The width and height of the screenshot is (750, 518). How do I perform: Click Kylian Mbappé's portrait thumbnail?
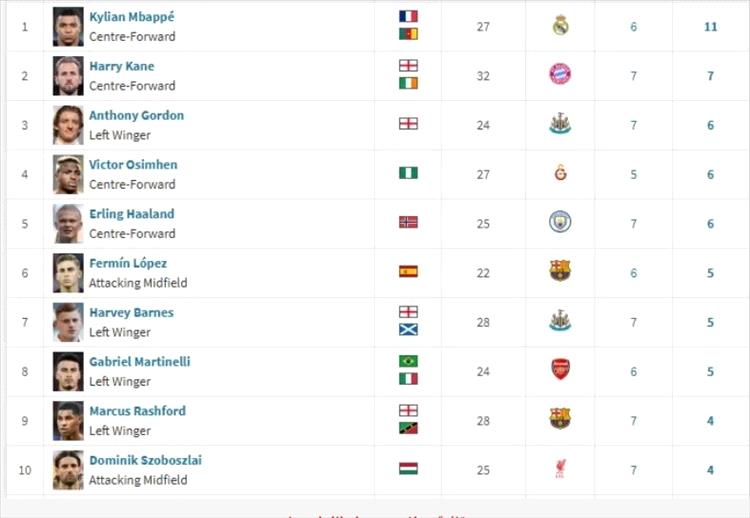(x=68, y=26)
